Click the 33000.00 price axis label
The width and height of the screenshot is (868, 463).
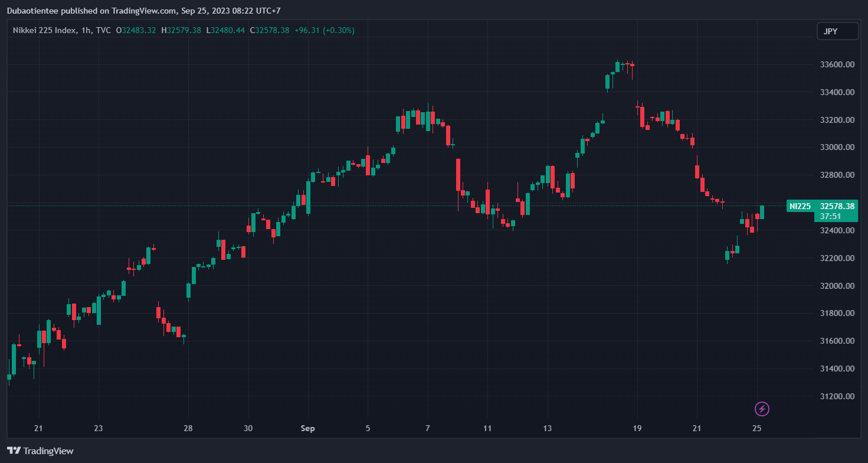coord(837,148)
